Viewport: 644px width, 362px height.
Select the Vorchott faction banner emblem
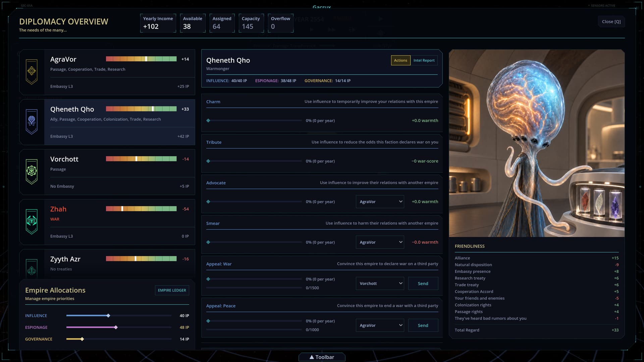(32, 172)
